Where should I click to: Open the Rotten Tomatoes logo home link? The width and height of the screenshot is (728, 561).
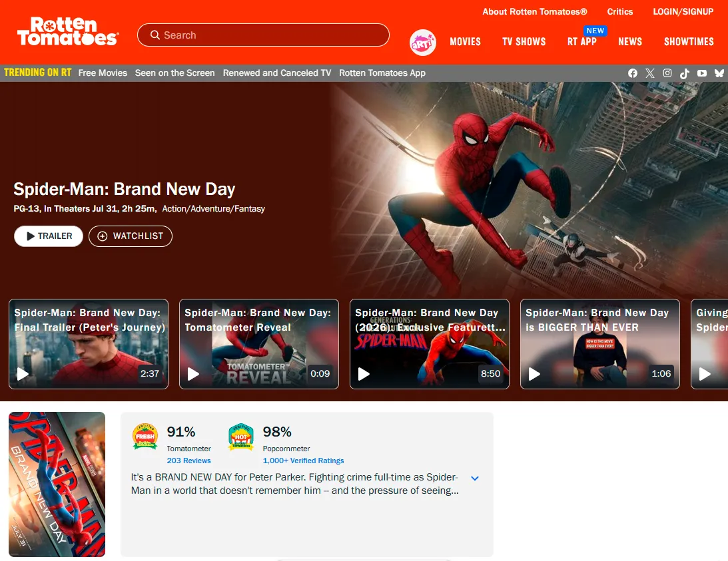68,32
